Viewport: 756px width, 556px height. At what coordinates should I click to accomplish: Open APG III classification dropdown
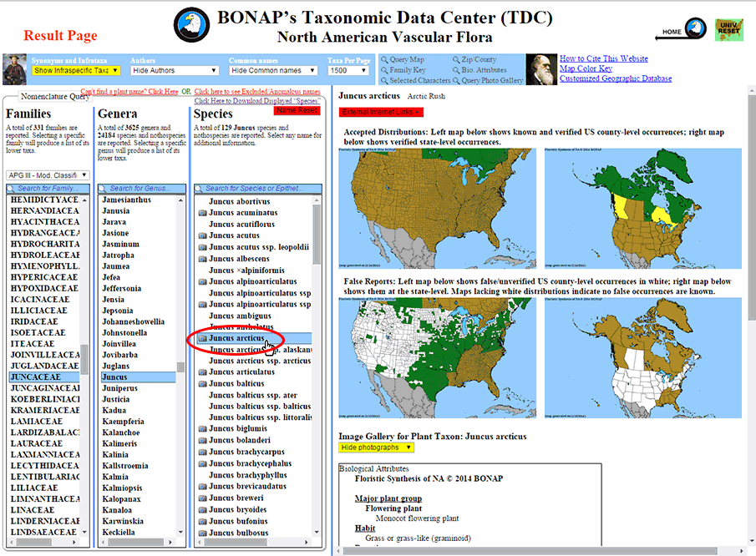[48, 175]
